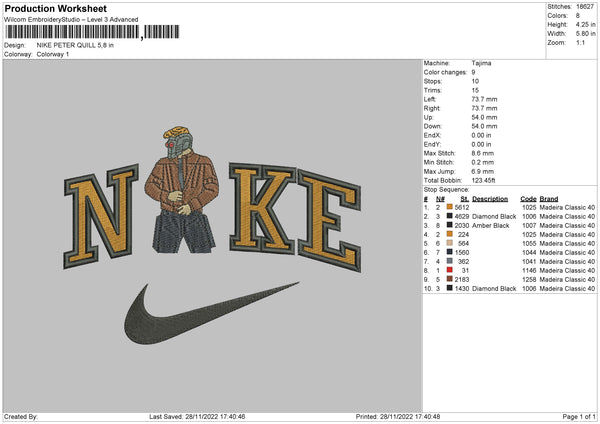The height and width of the screenshot is (424, 600).
Task: Click the Colors value '8'
Action: 578,16
